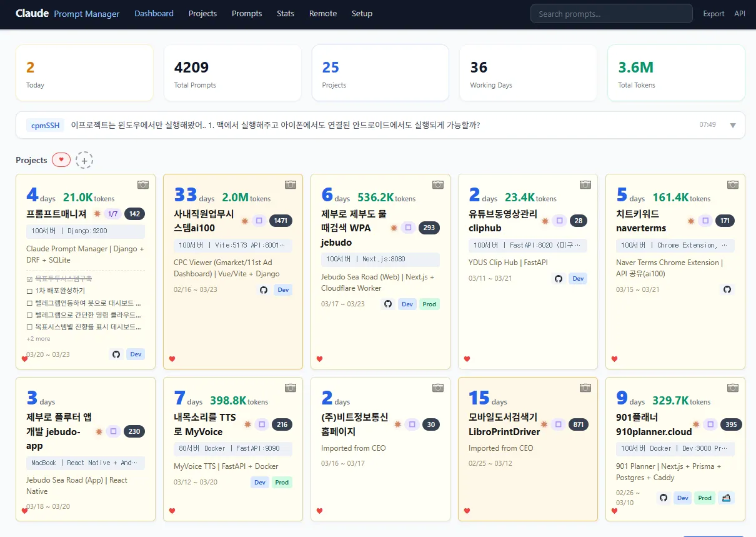Add a new project with plus button
Image resolution: width=756 pixels, height=537 pixels.
pyautogui.click(x=84, y=161)
